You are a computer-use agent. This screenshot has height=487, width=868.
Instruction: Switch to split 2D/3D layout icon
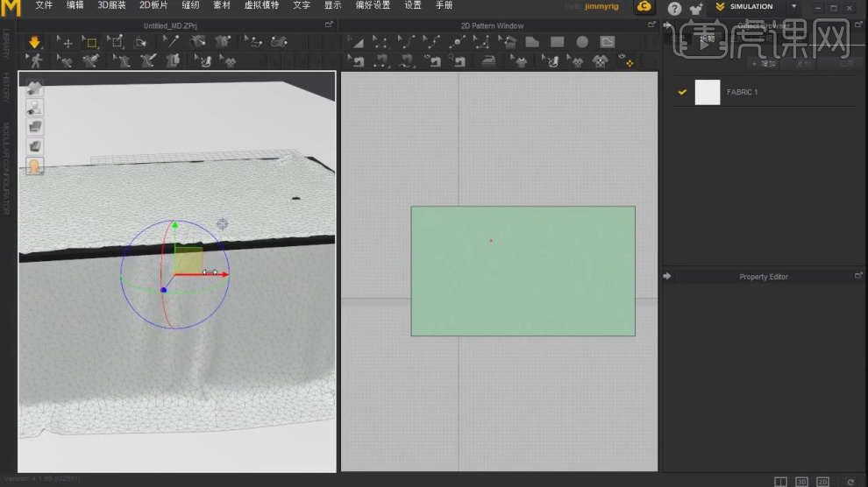pyautogui.click(x=780, y=482)
